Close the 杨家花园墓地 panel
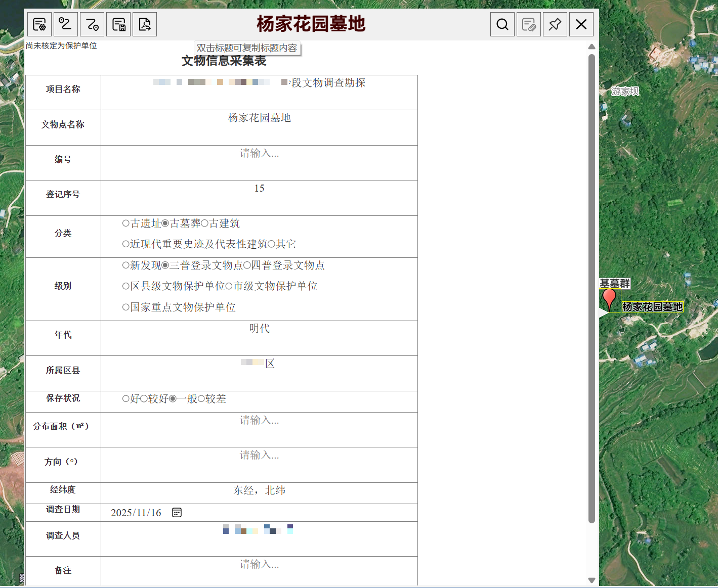718x588 pixels. (581, 24)
